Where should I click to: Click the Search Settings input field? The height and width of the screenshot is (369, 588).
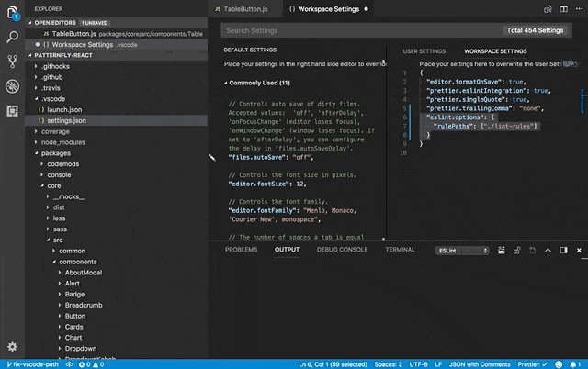[362, 30]
